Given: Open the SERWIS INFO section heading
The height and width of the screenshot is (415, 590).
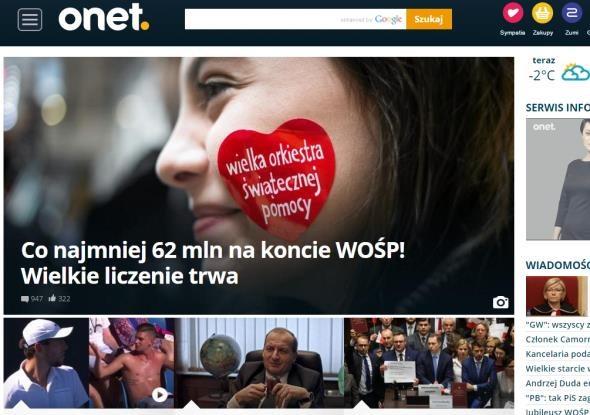Looking at the screenshot, I should 558,108.
